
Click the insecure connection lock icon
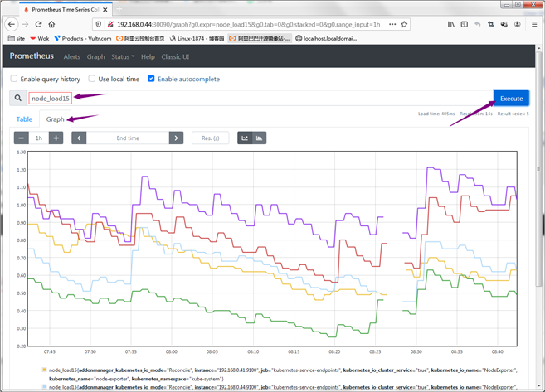click(x=110, y=24)
